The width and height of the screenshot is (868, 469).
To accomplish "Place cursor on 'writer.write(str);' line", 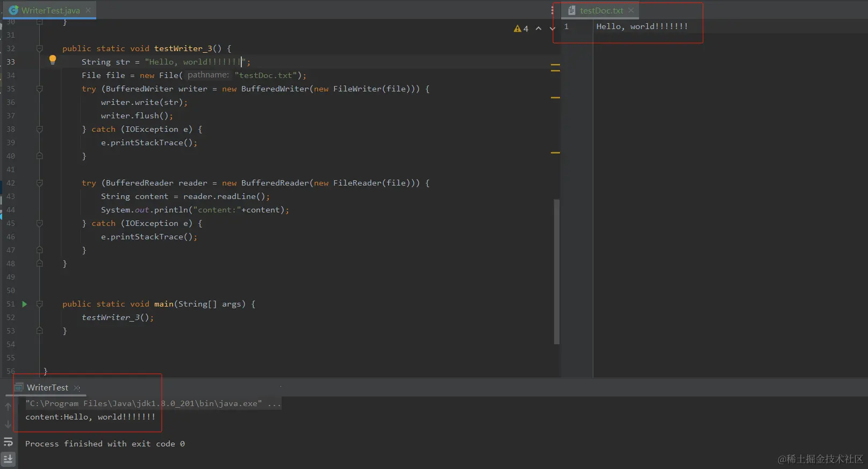I will point(144,102).
